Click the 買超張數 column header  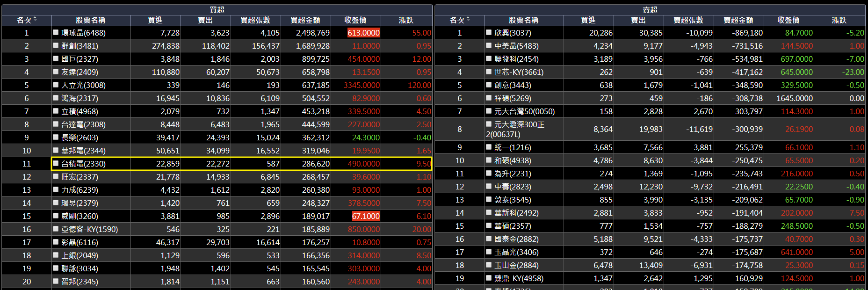tap(255, 20)
